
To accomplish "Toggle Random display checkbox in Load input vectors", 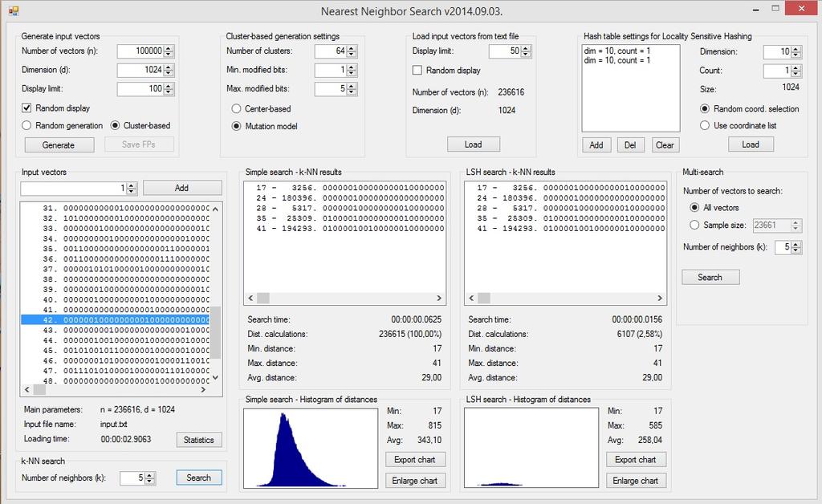I will pos(417,70).
